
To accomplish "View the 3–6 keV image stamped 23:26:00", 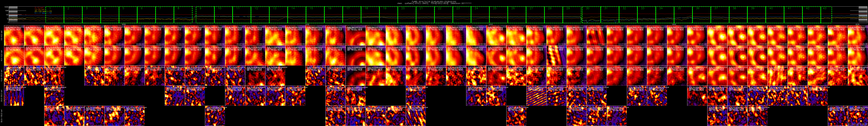I will (x=798, y=36).
